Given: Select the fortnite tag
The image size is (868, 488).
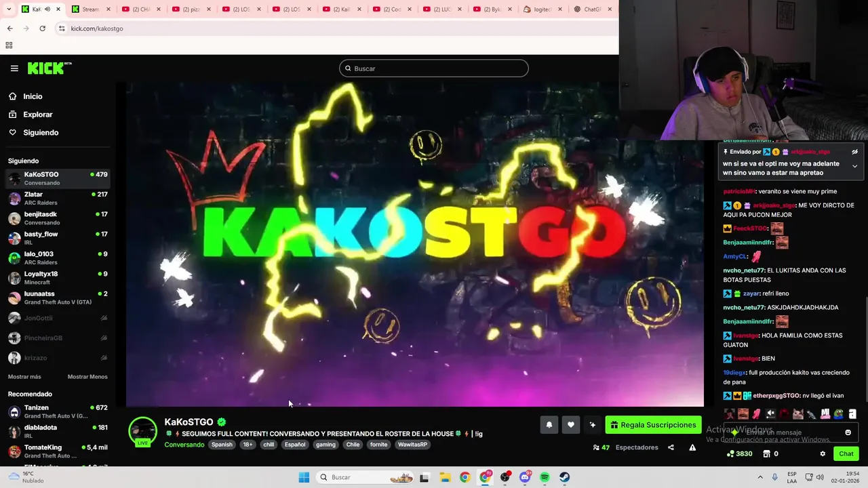Looking at the screenshot, I should pos(378,445).
